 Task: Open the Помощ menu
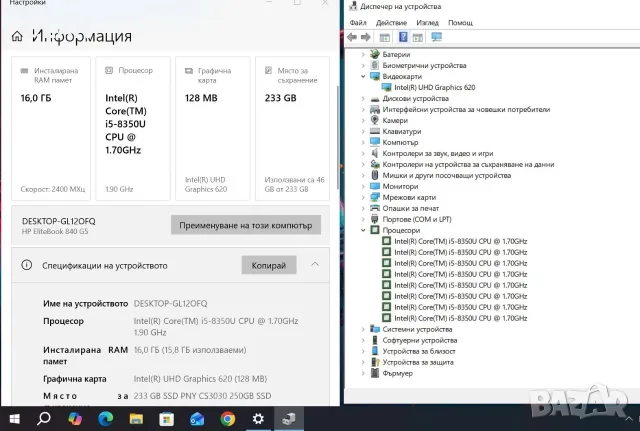[460, 23]
